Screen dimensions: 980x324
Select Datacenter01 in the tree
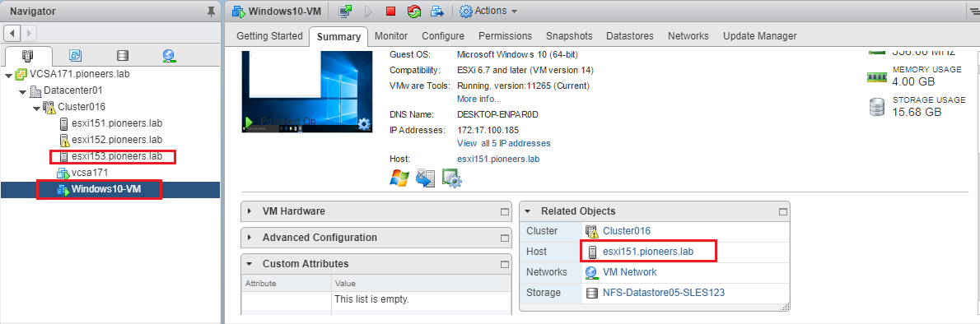[x=73, y=91]
